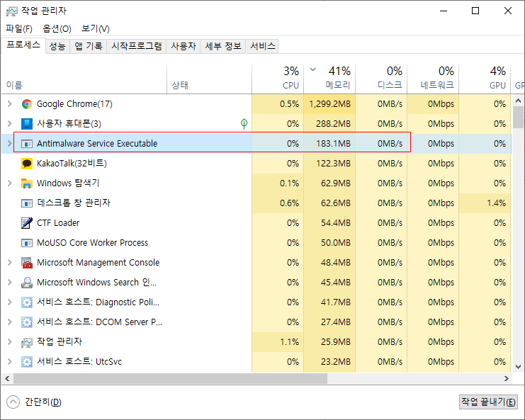This screenshot has width=525, height=420.
Task: Expand the Microsoft Windows Search row
Action: tap(10, 283)
